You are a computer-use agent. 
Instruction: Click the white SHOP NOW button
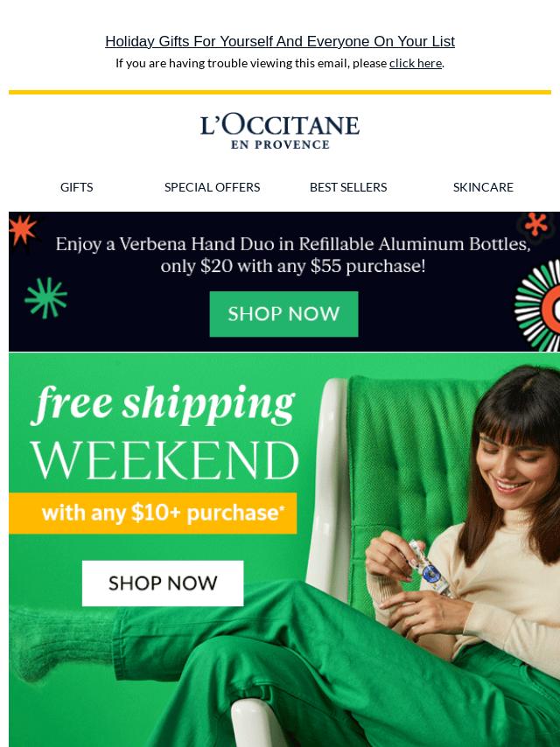[163, 583]
